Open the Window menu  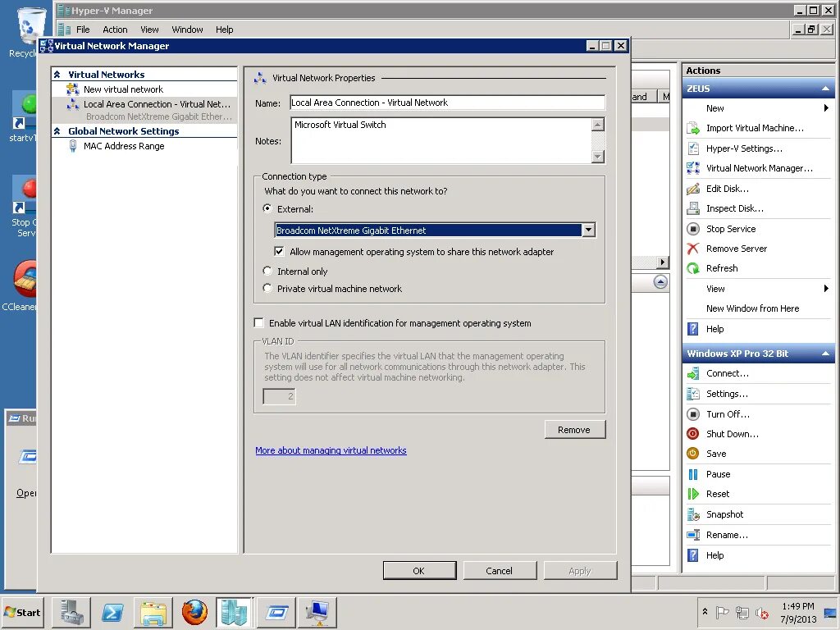tap(187, 30)
